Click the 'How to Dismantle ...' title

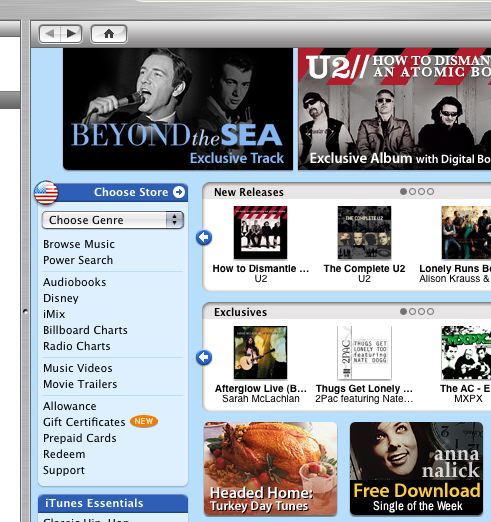tap(261, 268)
